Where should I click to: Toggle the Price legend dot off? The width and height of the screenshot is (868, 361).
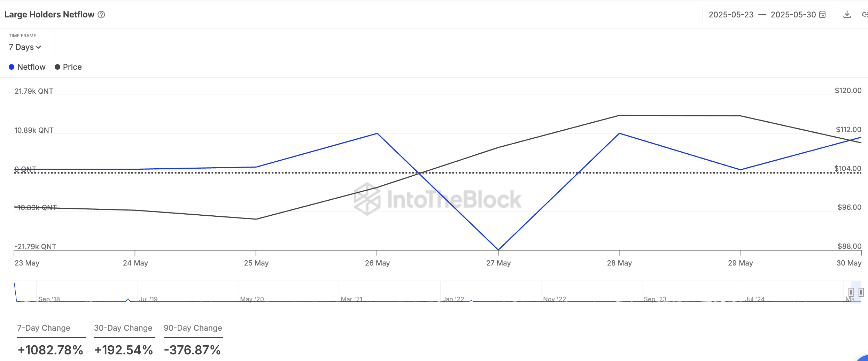click(57, 67)
